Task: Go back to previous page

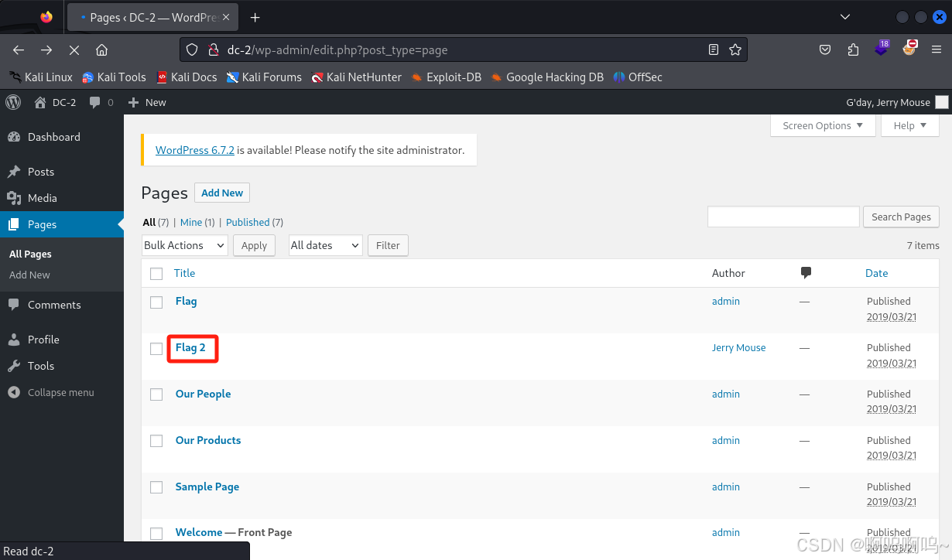Action: coord(19,50)
